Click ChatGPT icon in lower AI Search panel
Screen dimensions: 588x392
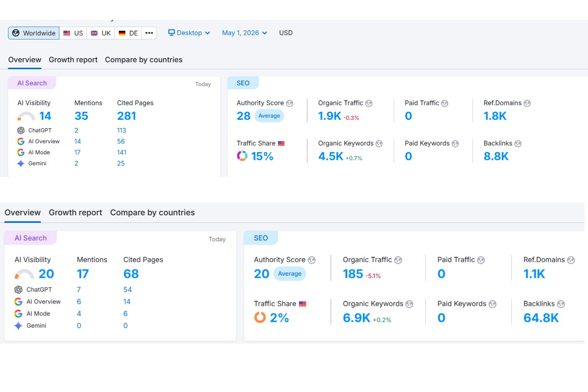[18, 290]
